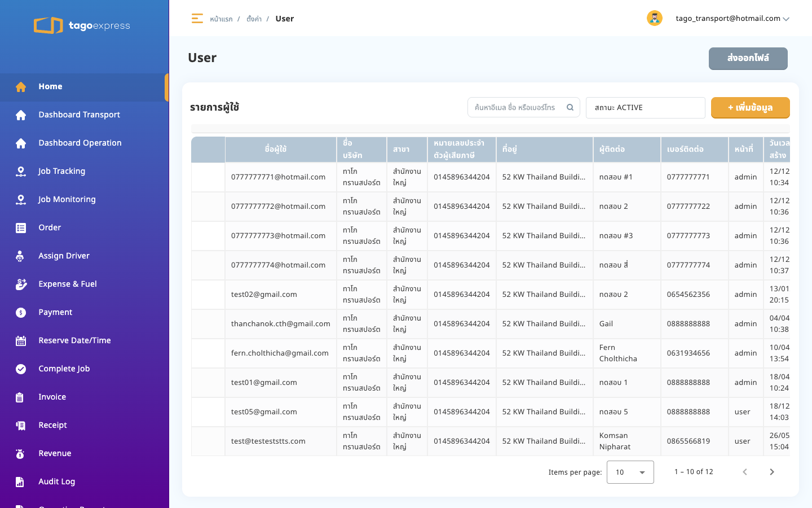Open the Invoice clipboard icon
This screenshot has width=812, height=508.
tap(20, 397)
